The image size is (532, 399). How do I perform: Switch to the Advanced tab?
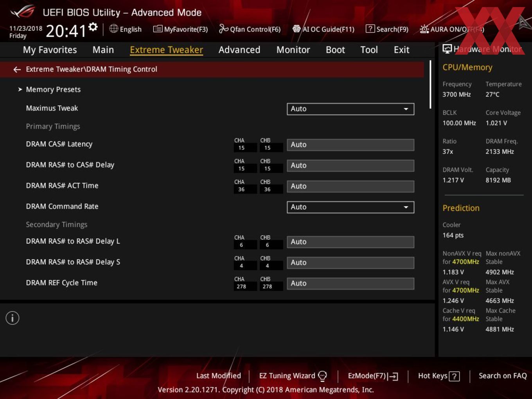pos(239,50)
